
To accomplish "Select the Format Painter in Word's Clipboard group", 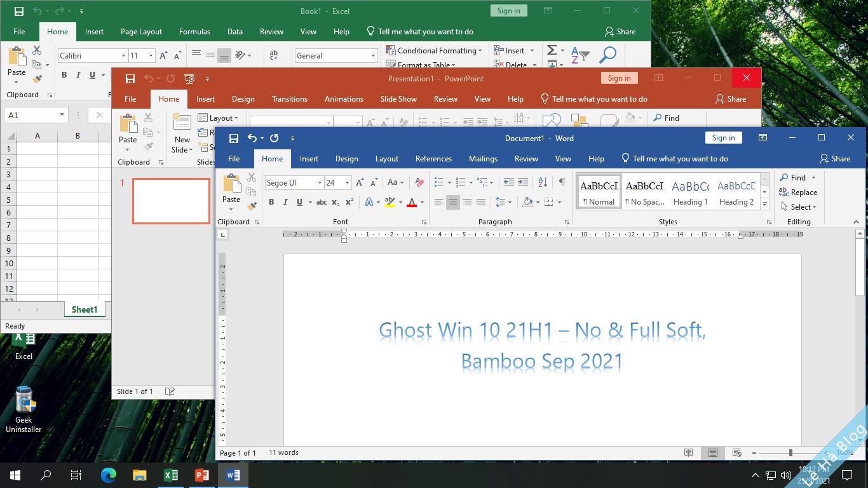I will (x=252, y=207).
